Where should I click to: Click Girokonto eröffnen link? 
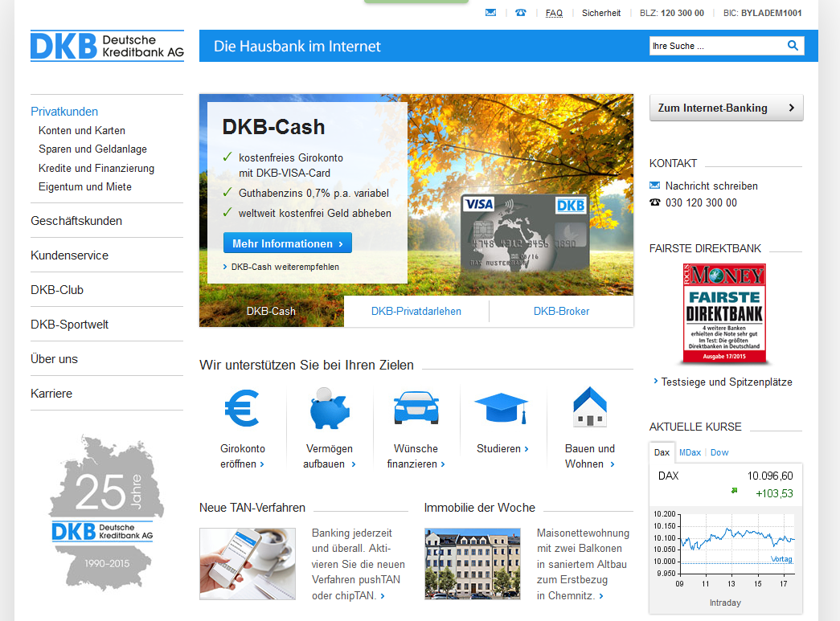point(242,456)
